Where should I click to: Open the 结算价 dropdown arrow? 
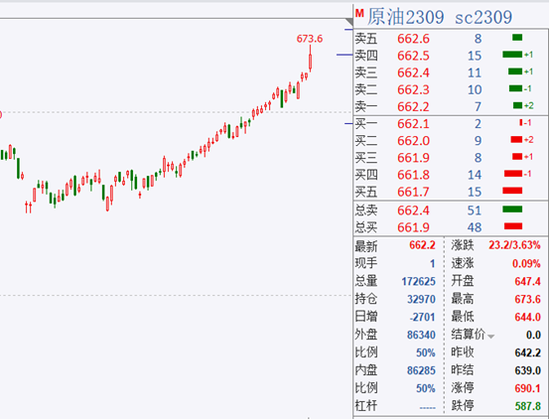(491, 336)
